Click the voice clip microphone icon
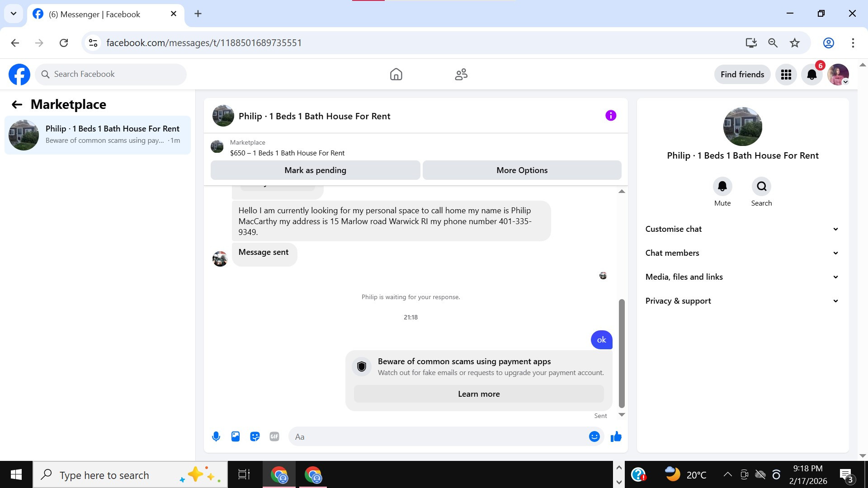 [x=216, y=436]
